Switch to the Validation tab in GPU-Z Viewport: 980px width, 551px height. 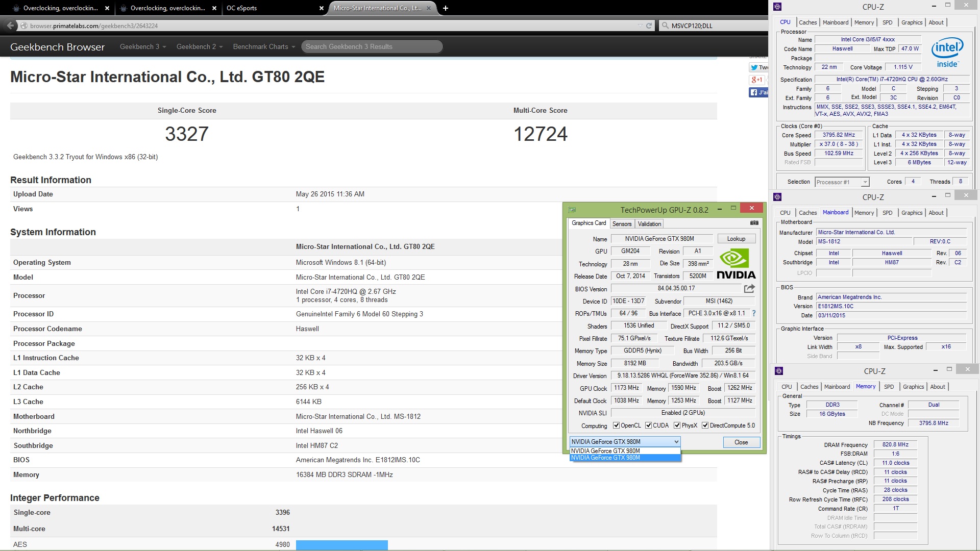coord(649,224)
